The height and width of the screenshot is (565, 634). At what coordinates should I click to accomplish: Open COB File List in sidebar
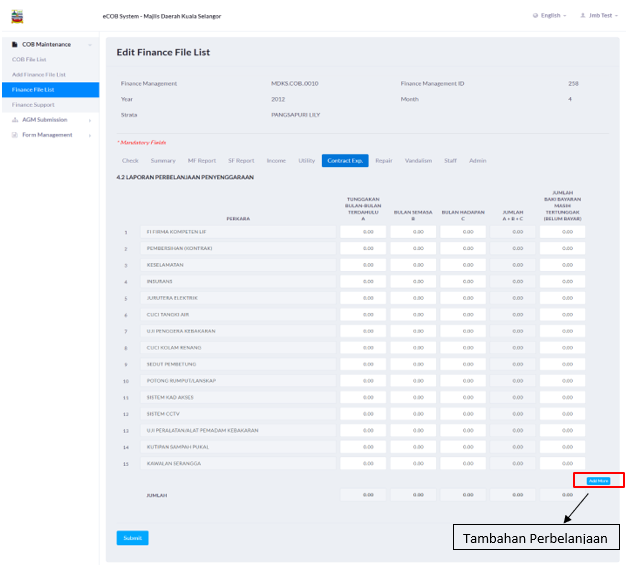[30, 59]
